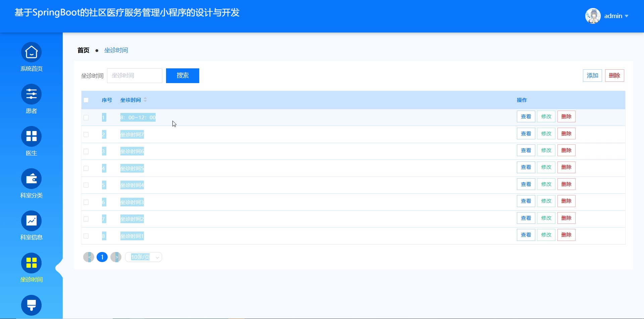Viewport: 644px width, 319px height.
Task: Click the blue 搜索 button
Action: pos(182,76)
